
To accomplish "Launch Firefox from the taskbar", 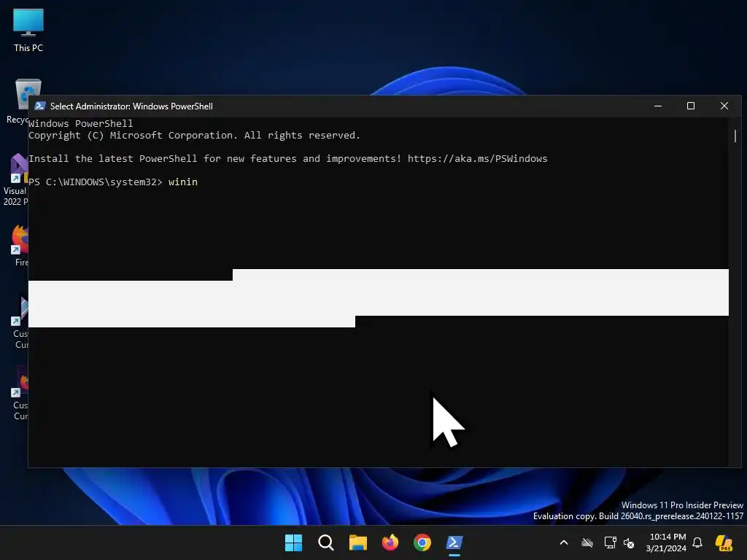I will tap(390, 542).
